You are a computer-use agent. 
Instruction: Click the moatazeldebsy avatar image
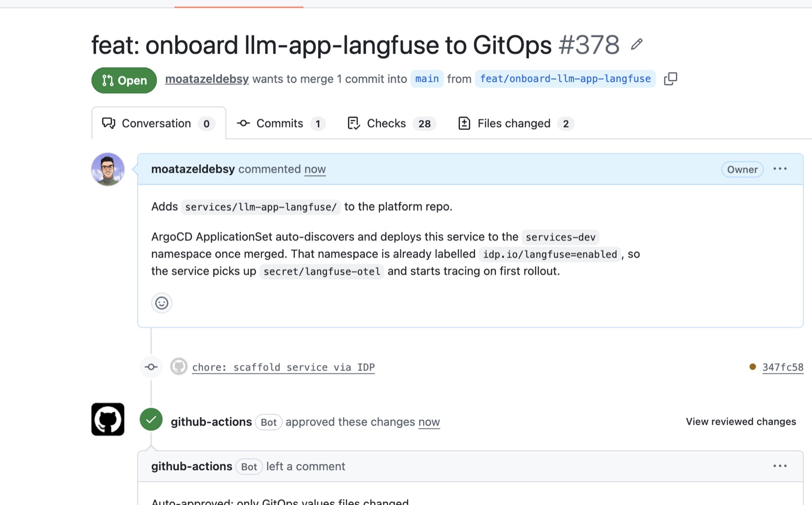click(x=108, y=169)
